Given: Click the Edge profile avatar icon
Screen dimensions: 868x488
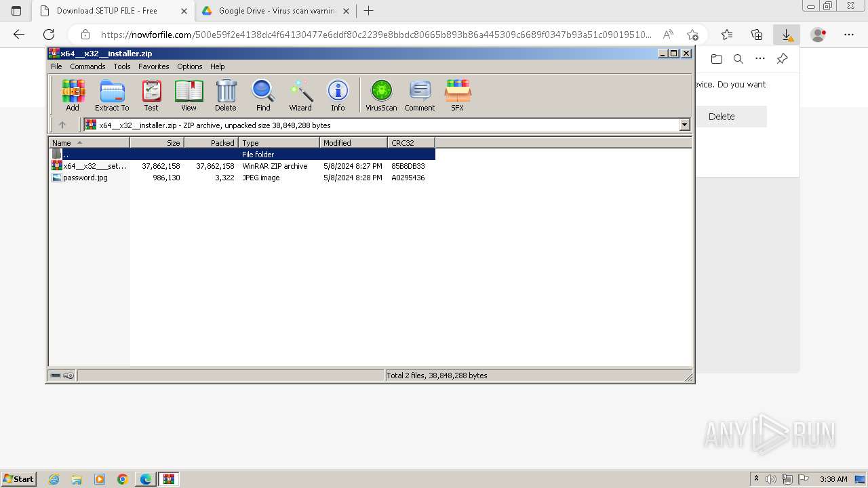Looking at the screenshot, I should click(x=818, y=35).
